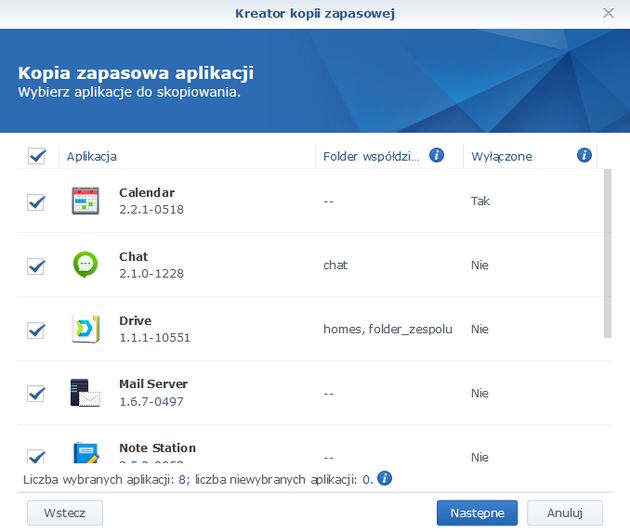Click the Następne button

click(477, 513)
